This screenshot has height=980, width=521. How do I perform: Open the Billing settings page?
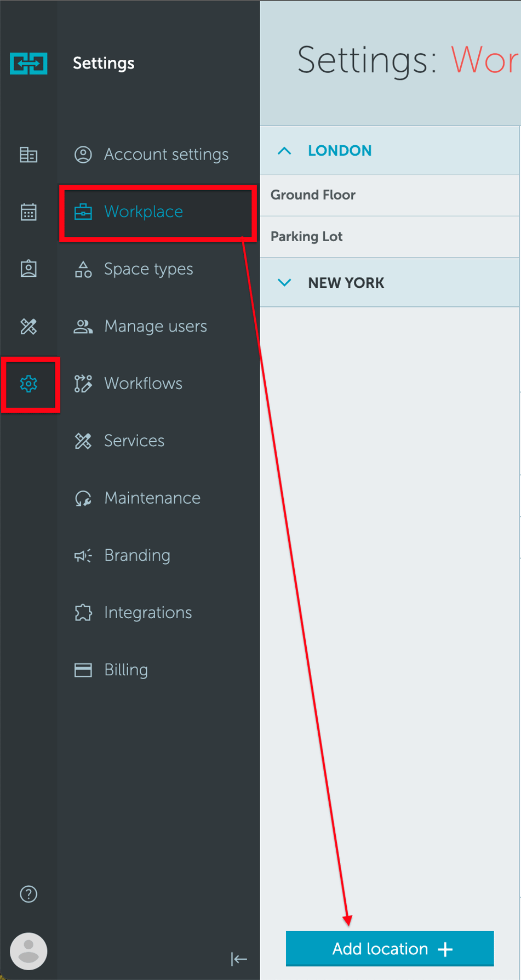pos(125,669)
